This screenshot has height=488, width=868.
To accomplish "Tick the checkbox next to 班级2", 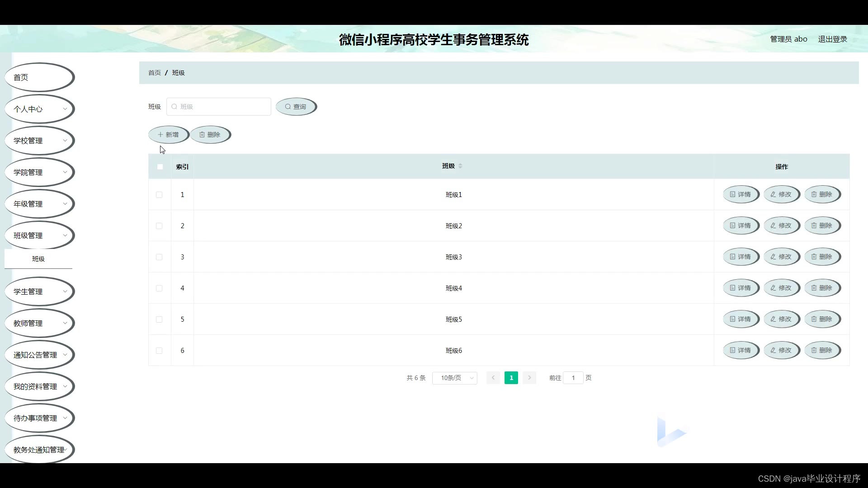I will pyautogui.click(x=159, y=226).
